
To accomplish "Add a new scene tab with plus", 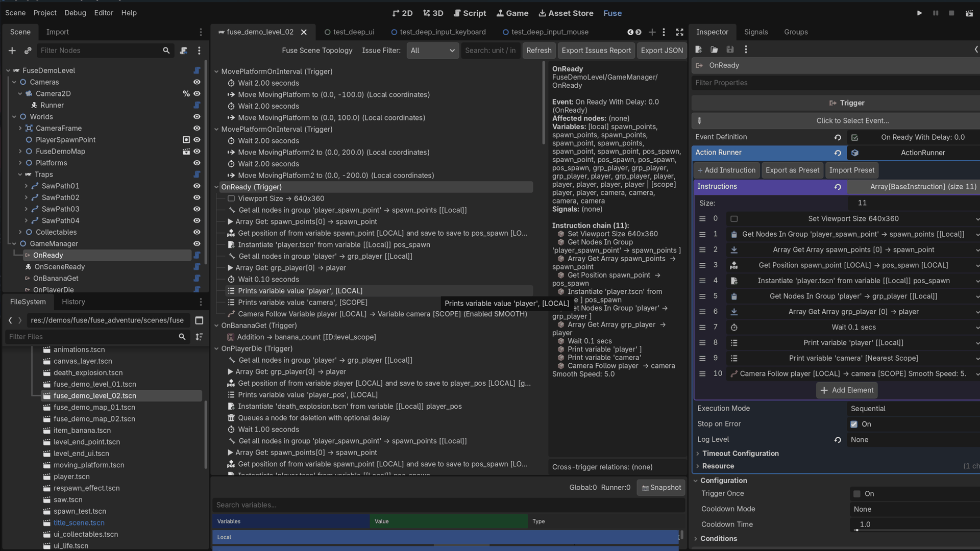I will 652,32.
